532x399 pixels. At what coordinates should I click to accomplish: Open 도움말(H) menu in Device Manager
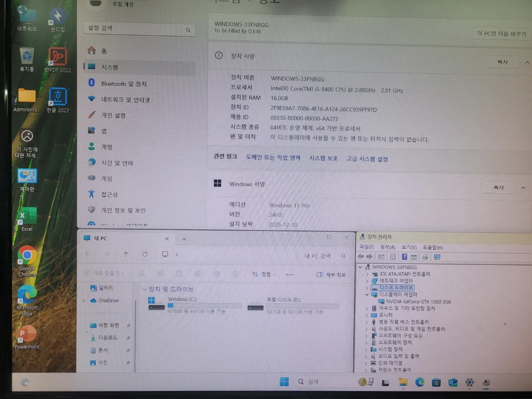[433, 248]
